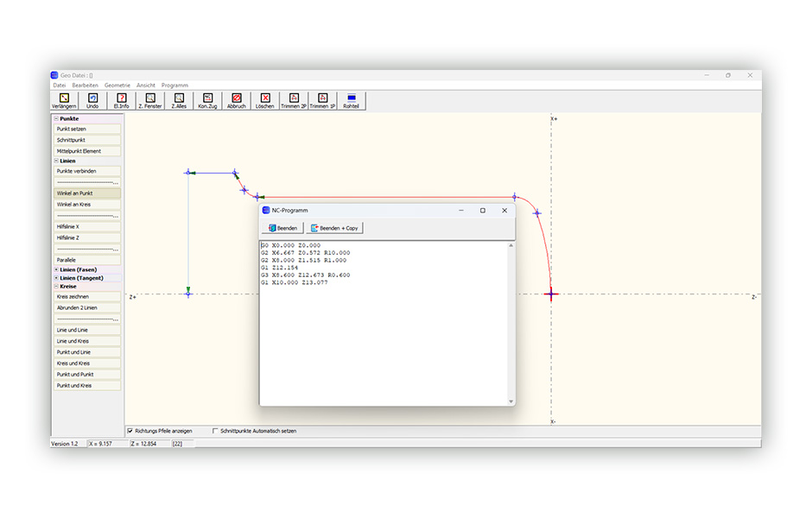
Task: Activate the Z. Fenster zoom window tool
Action: click(150, 100)
